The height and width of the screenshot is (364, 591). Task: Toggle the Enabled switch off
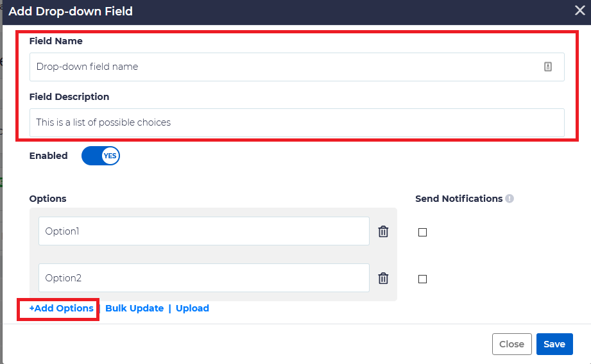(101, 156)
